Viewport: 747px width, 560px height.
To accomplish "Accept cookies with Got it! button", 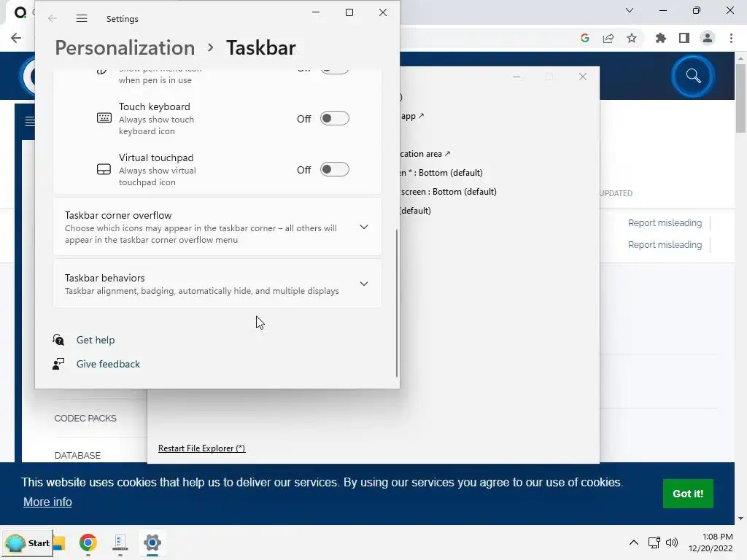I will pos(688,494).
